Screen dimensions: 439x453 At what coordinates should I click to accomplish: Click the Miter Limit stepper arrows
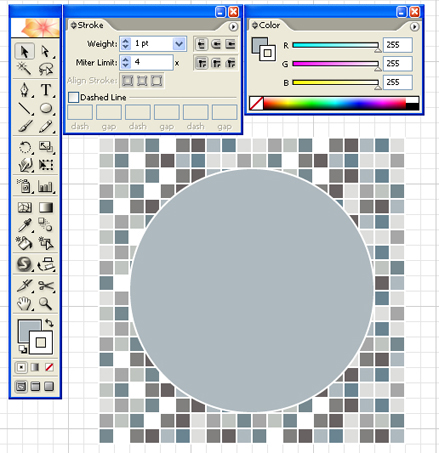pos(125,62)
